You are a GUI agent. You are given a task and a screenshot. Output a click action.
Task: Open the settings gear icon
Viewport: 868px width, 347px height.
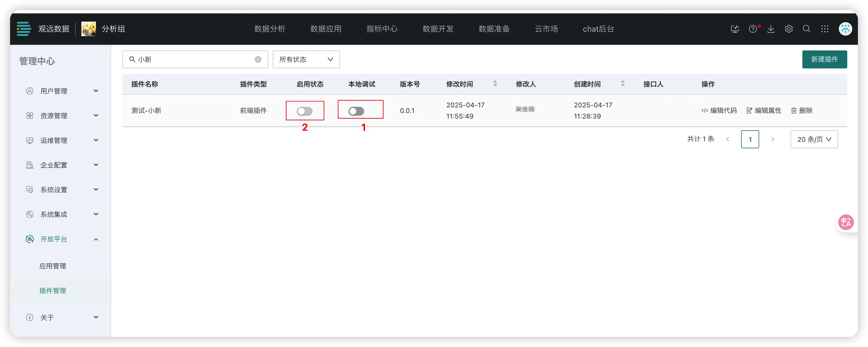click(789, 29)
